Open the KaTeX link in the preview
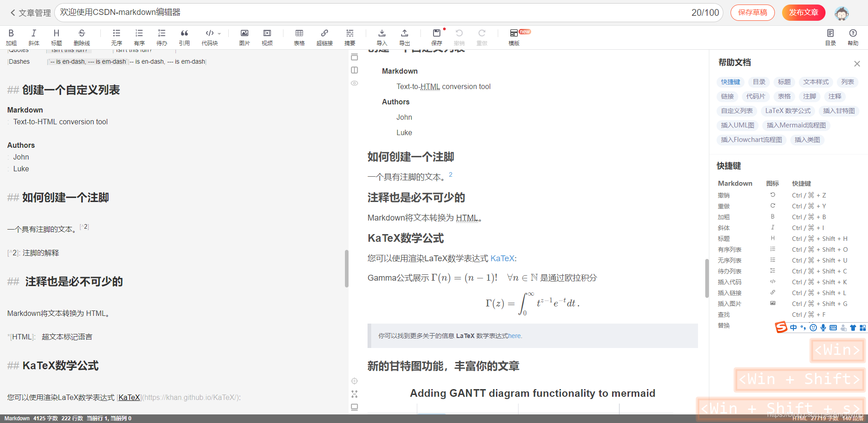 click(502, 258)
